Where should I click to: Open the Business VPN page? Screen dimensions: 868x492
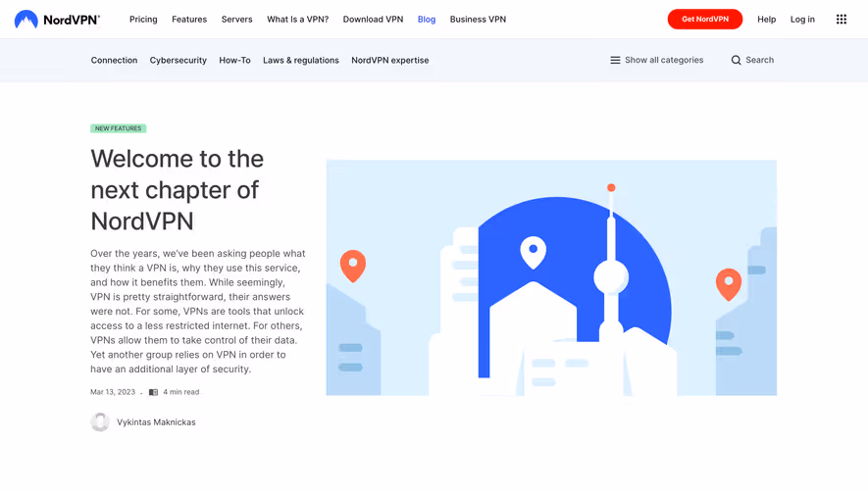pos(478,20)
